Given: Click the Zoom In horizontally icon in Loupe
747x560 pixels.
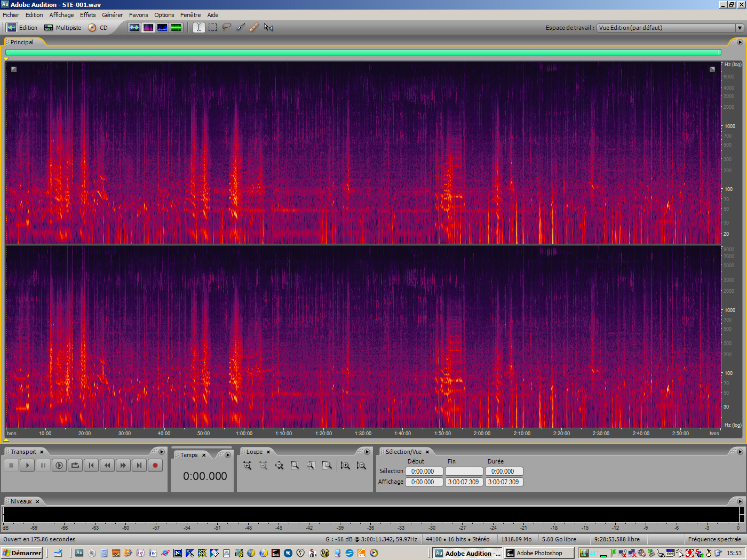Looking at the screenshot, I should pos(247,465).
